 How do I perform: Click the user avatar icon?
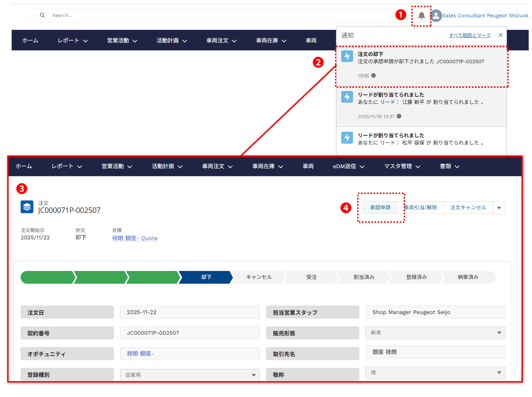click(x=436, y=16)
